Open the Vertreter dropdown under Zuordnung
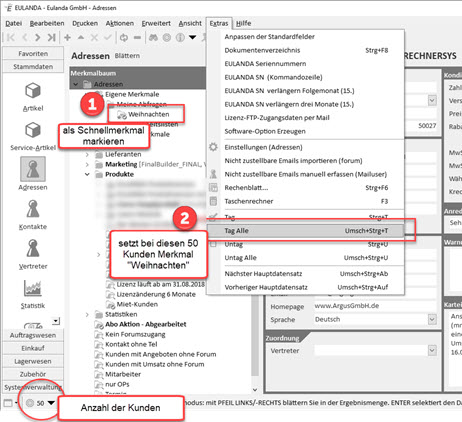The width and height of the screenshot is (462, 422). (432, 351)
